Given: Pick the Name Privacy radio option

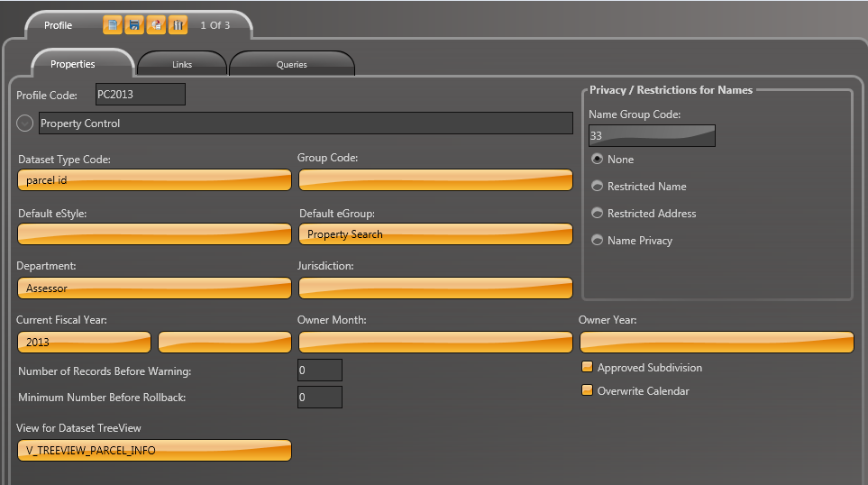Looking at the screenshot, I should point(597,240).
